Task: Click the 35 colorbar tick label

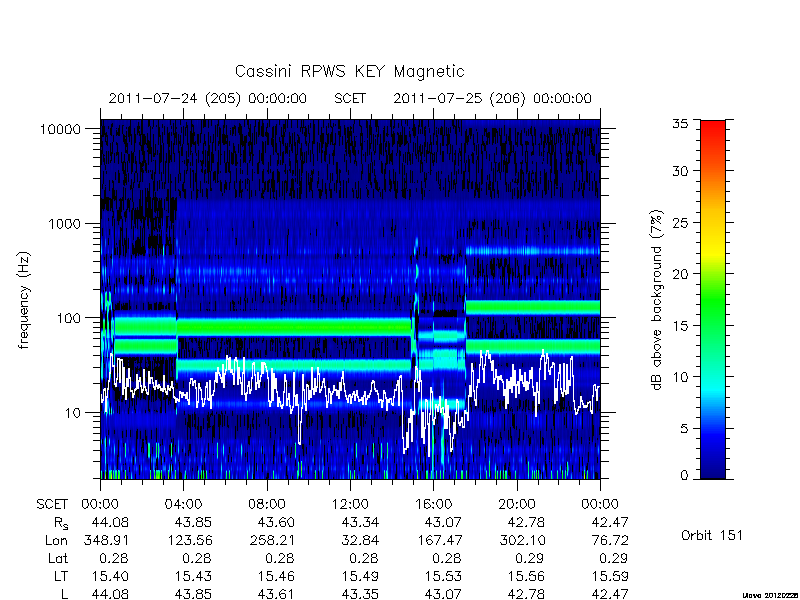Action: point(680,124)
